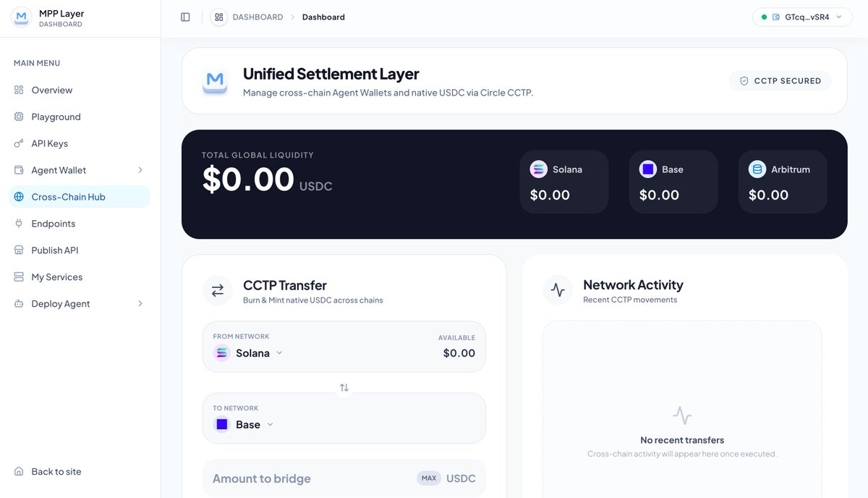The image size is (868, 498).
Task: Click the Solana icon in liquidity card
Action: click(539, 169)
